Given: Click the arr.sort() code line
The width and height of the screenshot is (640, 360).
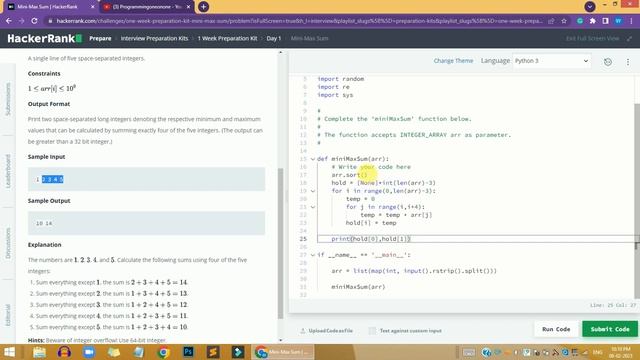Looking at the screenshot, I should [x=349, y=175].
